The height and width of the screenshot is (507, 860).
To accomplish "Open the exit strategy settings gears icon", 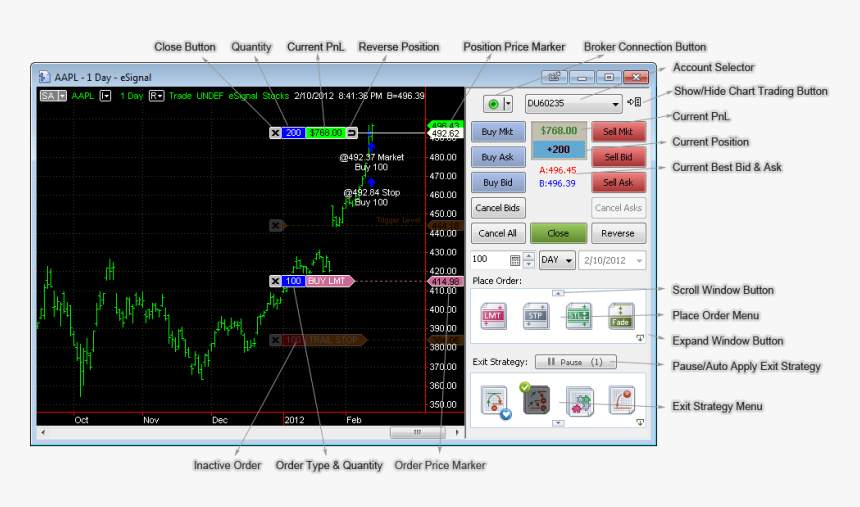I will pos(580,402).
